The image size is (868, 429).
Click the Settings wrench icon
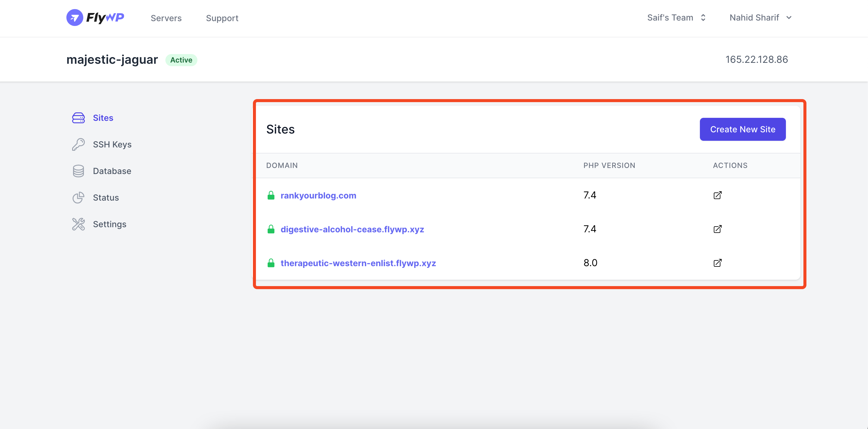[x=78, y=224]
